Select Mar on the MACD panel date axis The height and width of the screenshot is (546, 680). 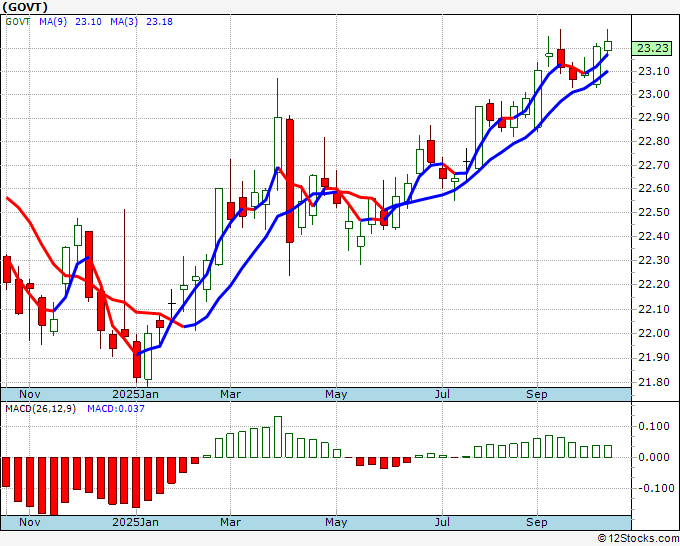pyautogui.click(x=230, y=522)
